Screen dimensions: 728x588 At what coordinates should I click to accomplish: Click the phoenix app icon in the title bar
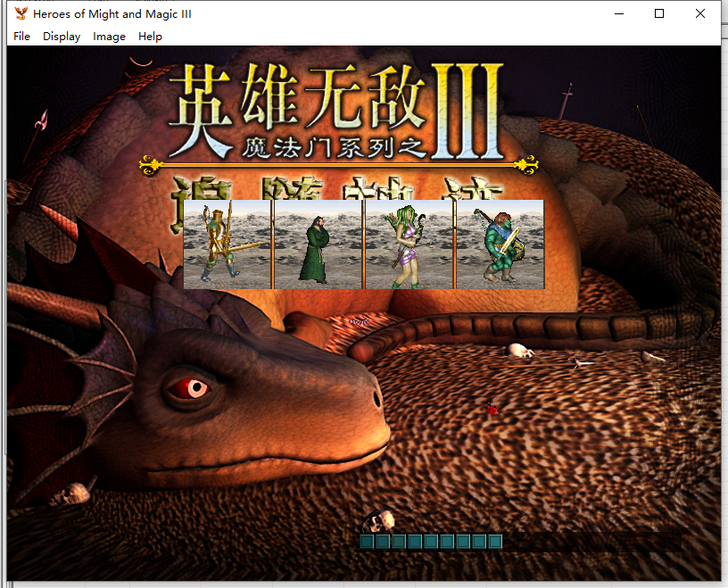click(x=21, y=13)
